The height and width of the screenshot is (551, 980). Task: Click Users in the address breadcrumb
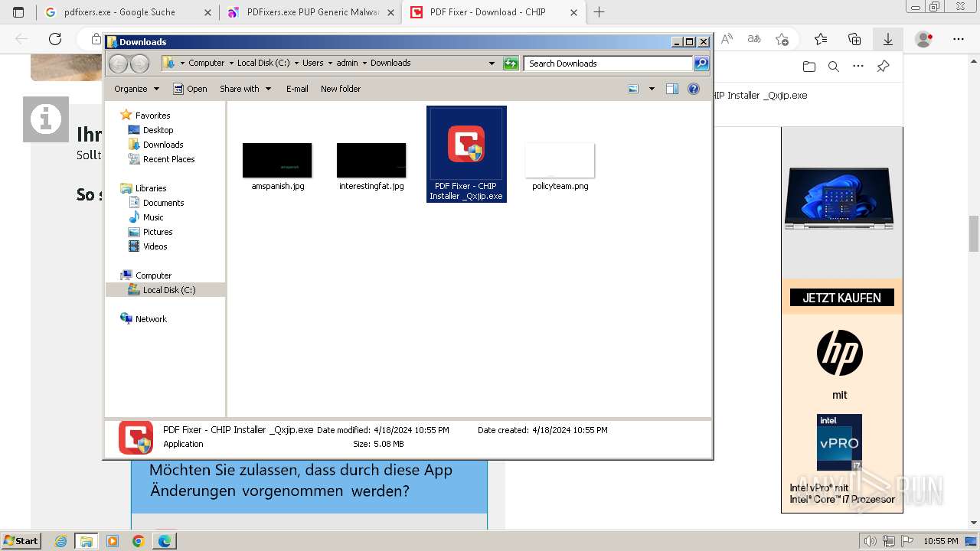click(x=312, y=64)
